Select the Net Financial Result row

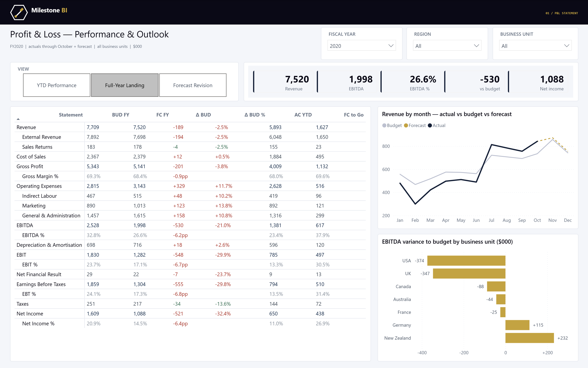pyautogui.click(x=190, y=274)
